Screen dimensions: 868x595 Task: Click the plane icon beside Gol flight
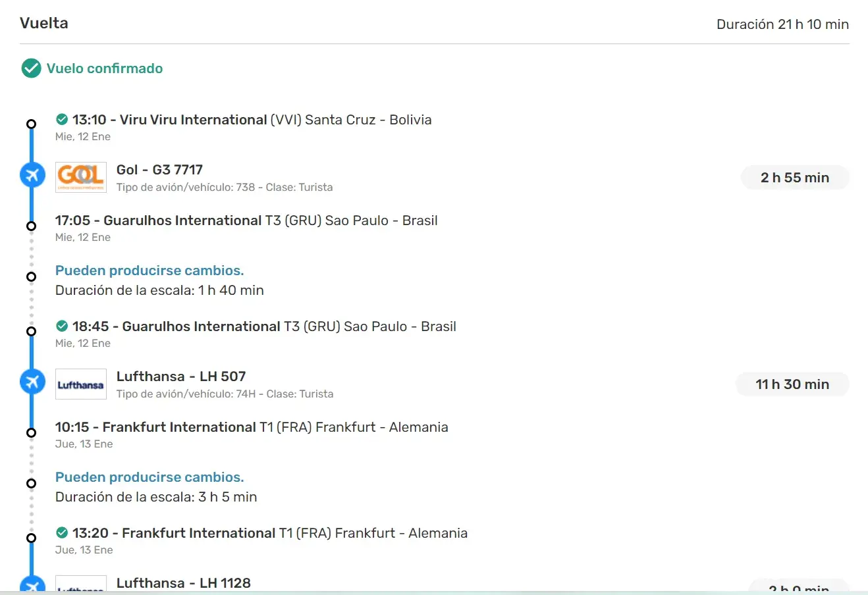point(32,175)
